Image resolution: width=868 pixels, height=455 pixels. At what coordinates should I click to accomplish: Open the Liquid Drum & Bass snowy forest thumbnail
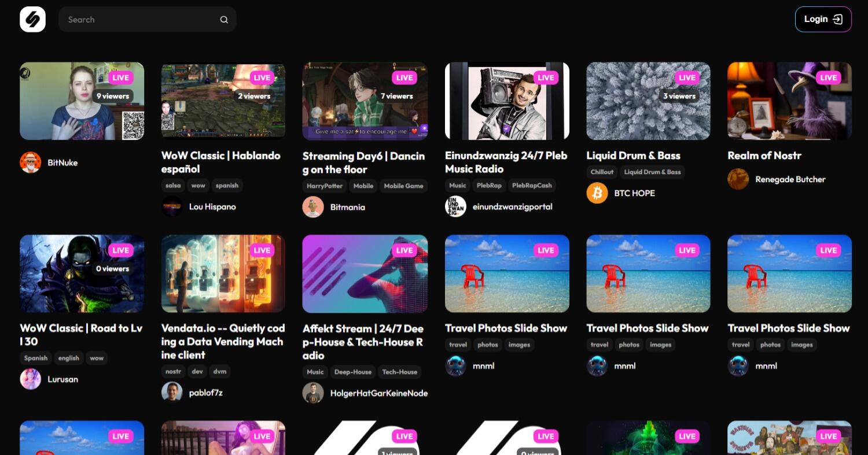click(x=648, y=101)
